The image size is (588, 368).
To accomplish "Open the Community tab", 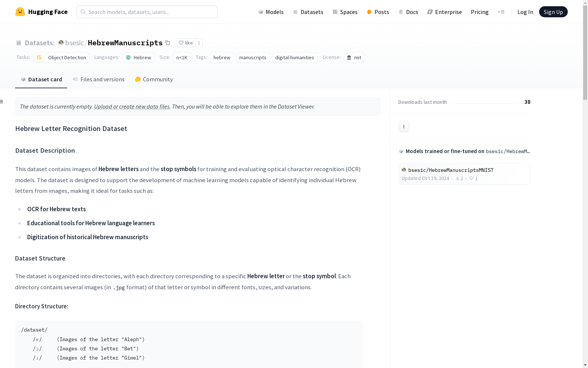I will [x=154, y=79].
